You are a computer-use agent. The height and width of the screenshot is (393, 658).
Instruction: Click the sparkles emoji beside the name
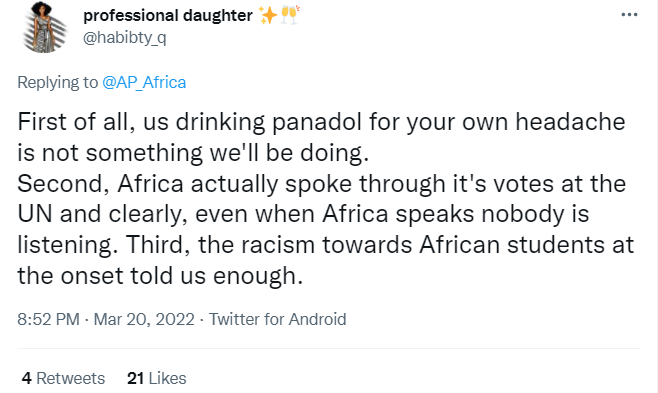tap(268, 15)
